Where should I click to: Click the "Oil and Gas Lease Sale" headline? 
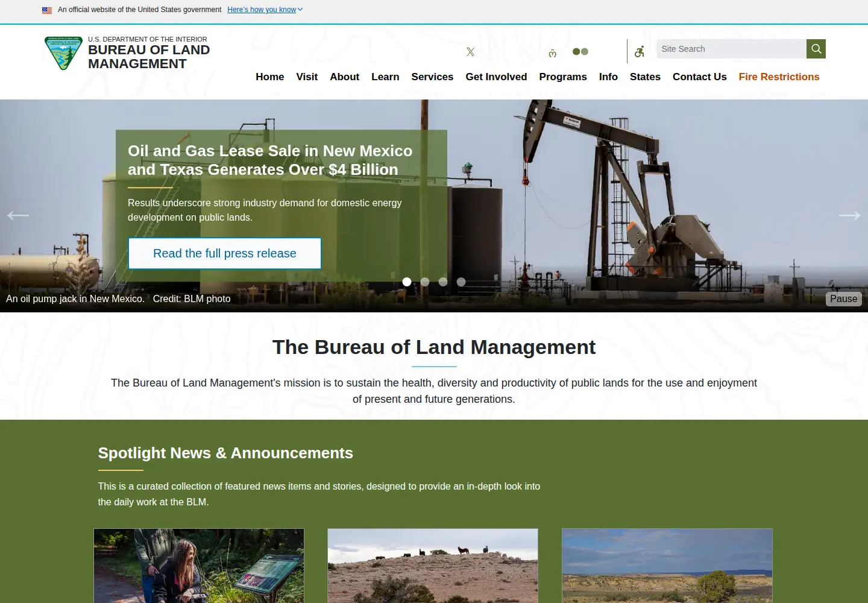[x=270, y=160]
